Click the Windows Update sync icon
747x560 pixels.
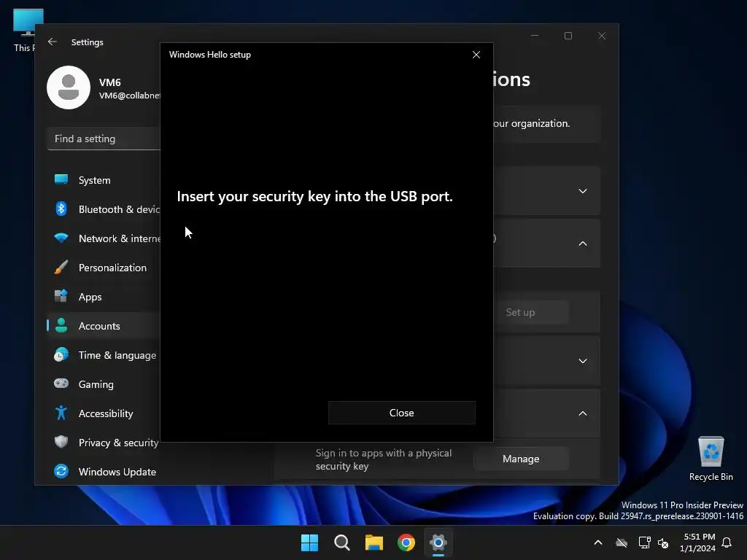coord(61,471)
